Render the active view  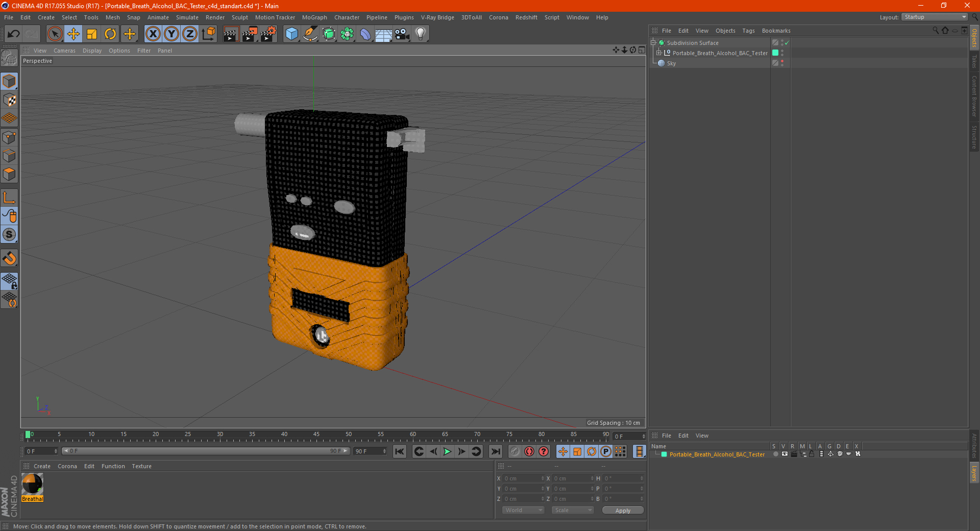(x=231, y=34)
